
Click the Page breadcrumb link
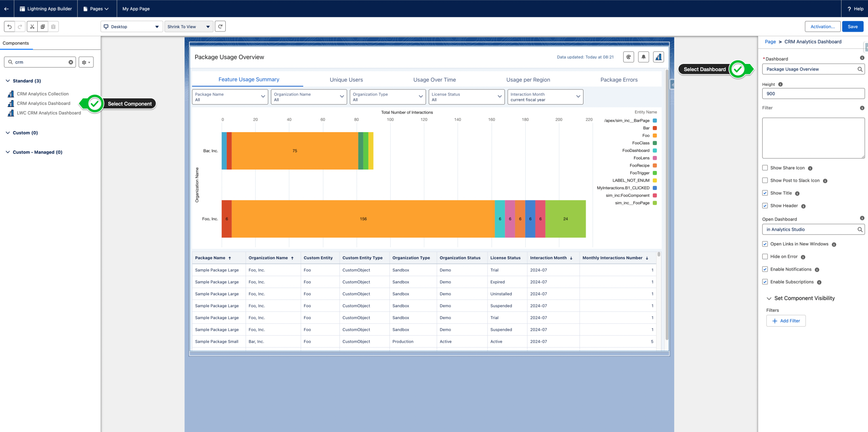tap(770, 42)
